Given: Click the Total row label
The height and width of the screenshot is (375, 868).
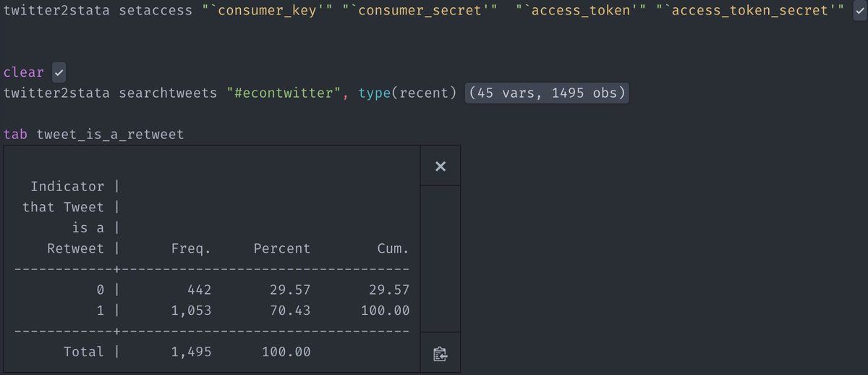Looking at the screenshot, I should 84,352.
